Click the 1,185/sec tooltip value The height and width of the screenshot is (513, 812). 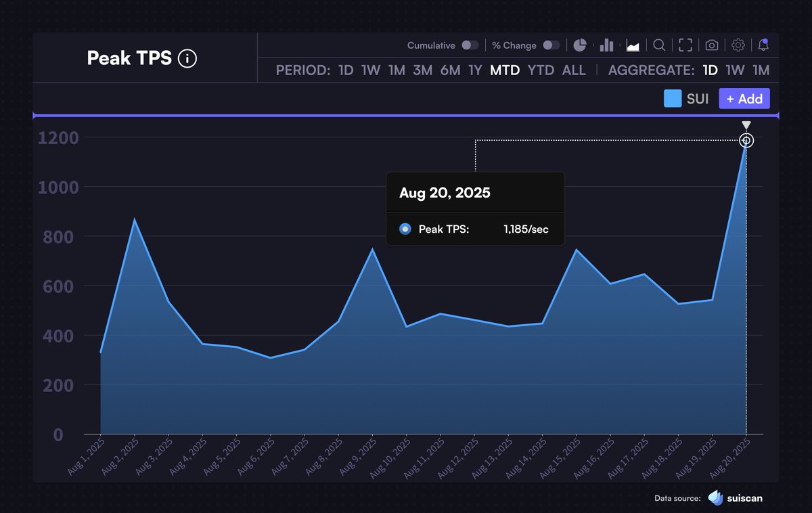pyautogui.click(x=526, y=229)
